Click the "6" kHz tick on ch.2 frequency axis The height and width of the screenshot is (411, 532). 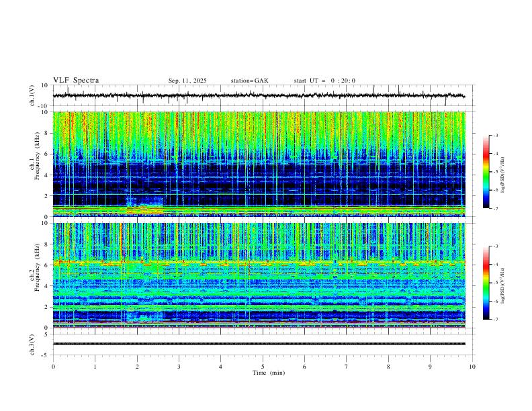(47, 265)
